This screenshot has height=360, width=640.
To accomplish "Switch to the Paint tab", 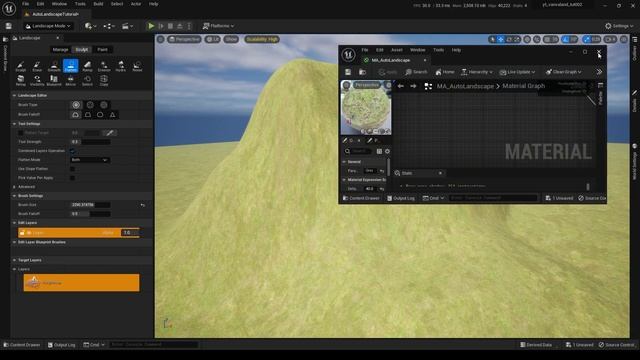I will click(x=102, y=49).
